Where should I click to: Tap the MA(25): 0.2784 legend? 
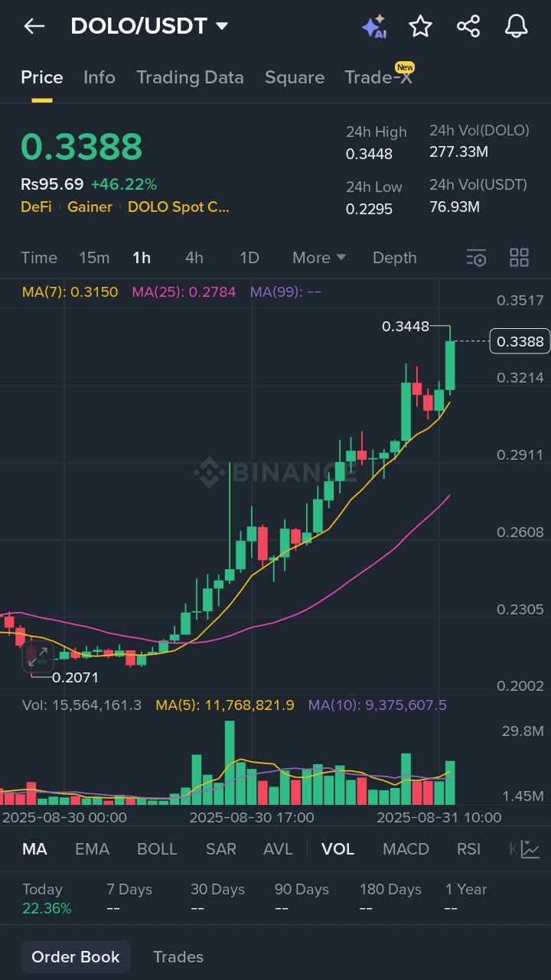pyautogui.click(x=184, y=291)
